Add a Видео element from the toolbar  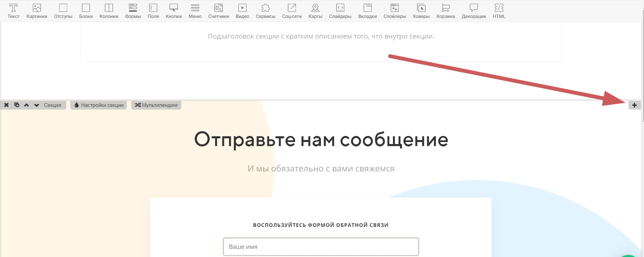242,11
